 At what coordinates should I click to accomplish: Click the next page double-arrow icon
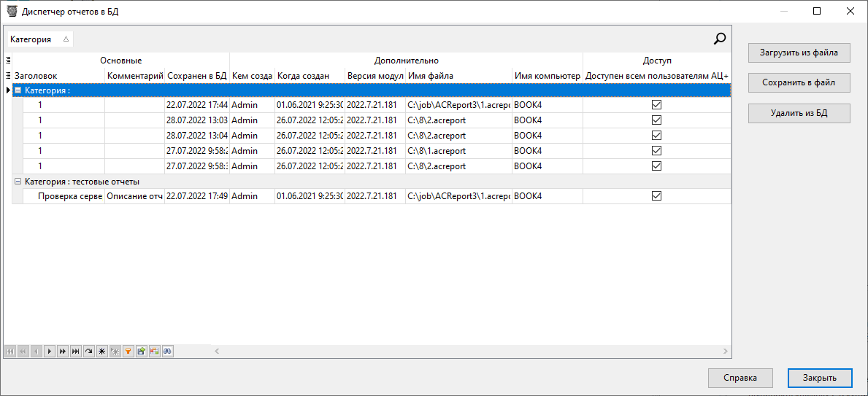[x=62, y=352]
